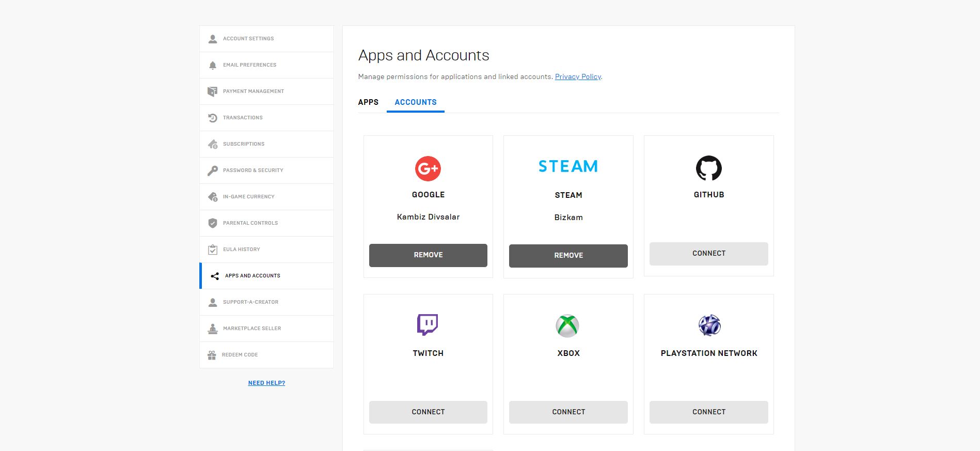Select Parental Controls menu item
This screenshot has height=451, width=980.
pyautogui.click(x=266, y=223)
